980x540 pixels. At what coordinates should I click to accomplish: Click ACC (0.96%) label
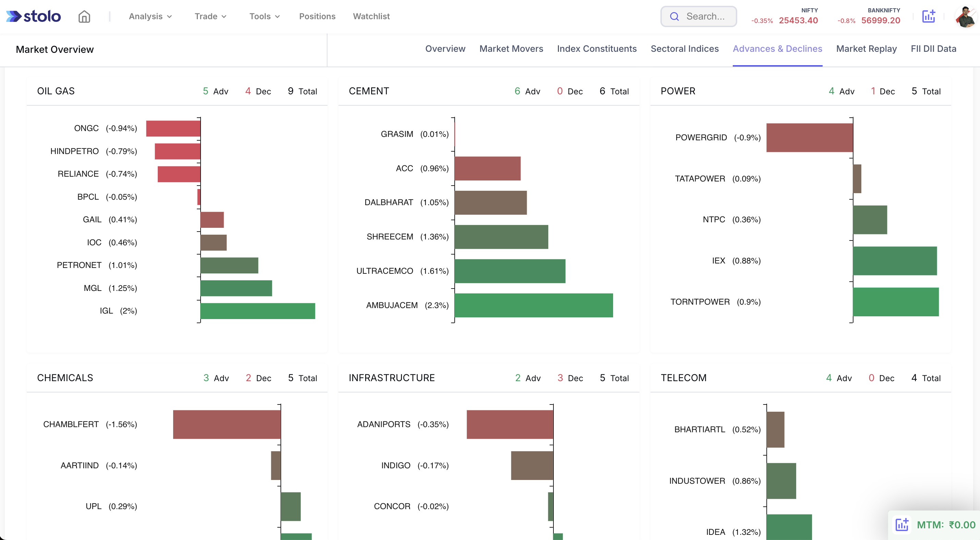click(422, 168)
